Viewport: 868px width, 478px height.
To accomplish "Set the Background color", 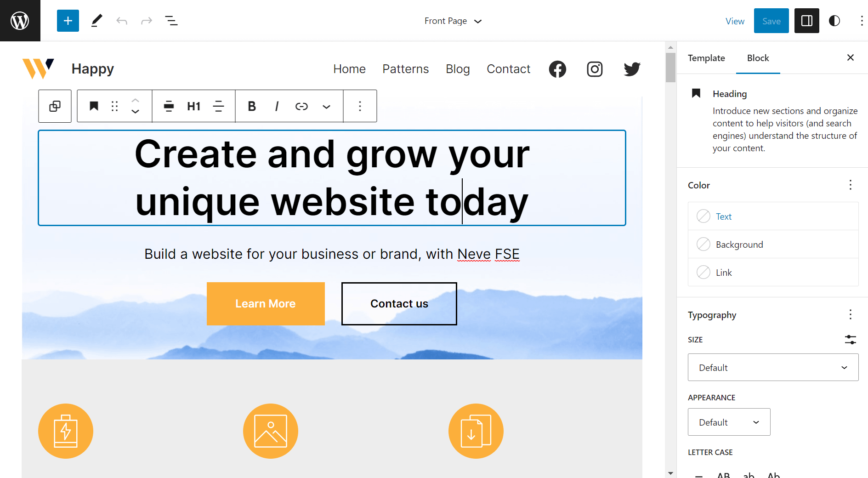I will point(773,244).
